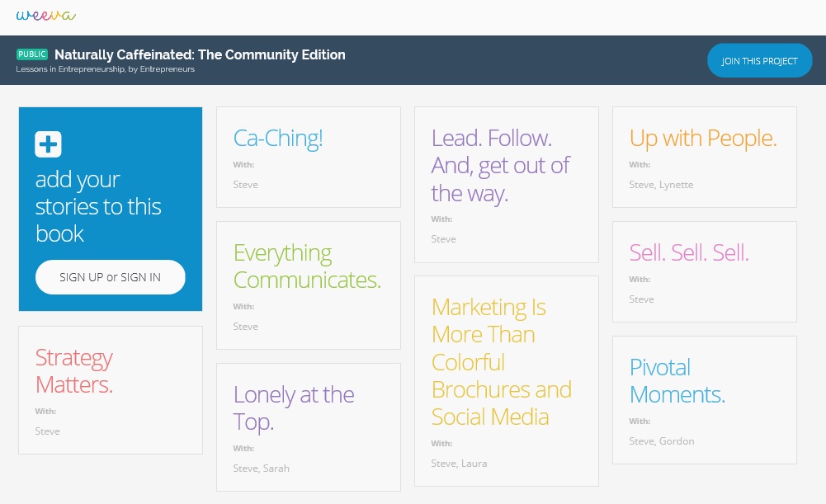Viewport: 826px width, 504px height.
Task: Open Lonely at the Top story
Action: tap(294, 408)
